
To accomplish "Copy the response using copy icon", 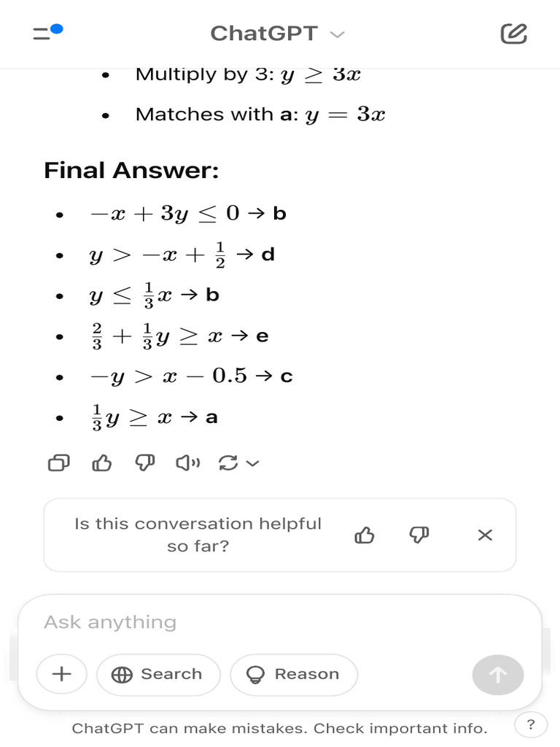I will click(x=59, y=462).
